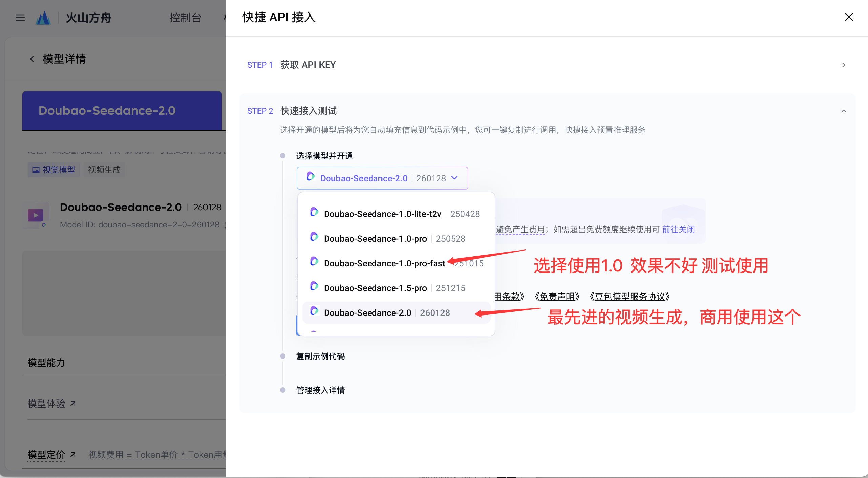Open the Doubao-Seedance-2.0 model dropdown
The width and height of the screenshot is (868, 478).
(x=382, y=178)
